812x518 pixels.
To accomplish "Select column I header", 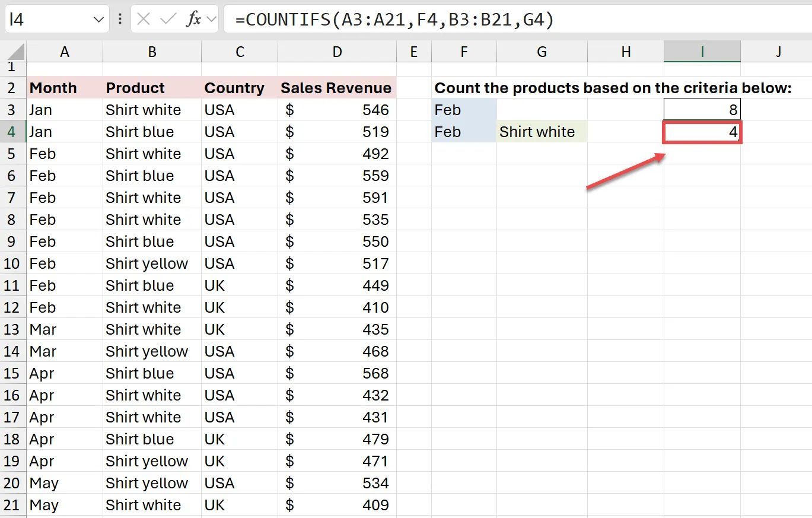I will coord(702,52).
